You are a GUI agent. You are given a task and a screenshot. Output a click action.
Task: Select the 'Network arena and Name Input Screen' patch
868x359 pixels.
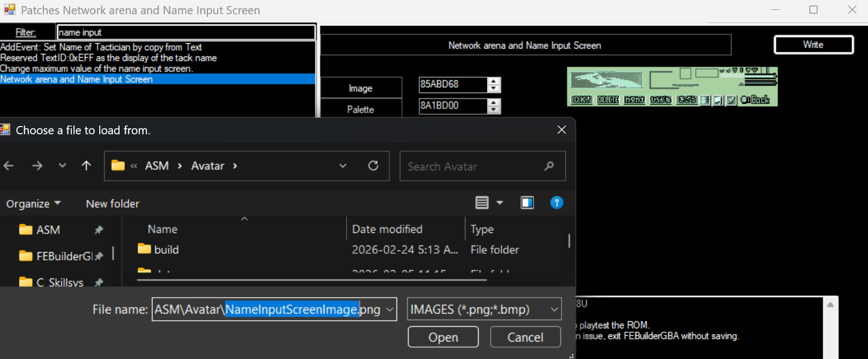77,79
